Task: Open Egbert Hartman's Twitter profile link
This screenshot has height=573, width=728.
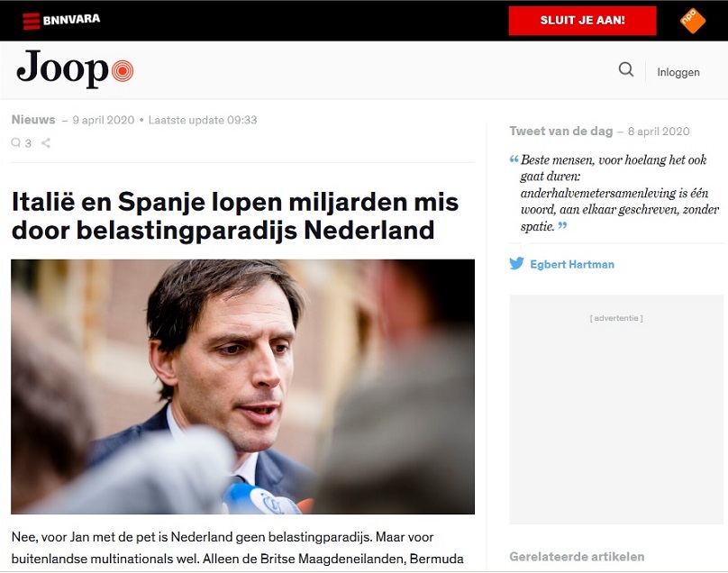Action: [572, 264]
